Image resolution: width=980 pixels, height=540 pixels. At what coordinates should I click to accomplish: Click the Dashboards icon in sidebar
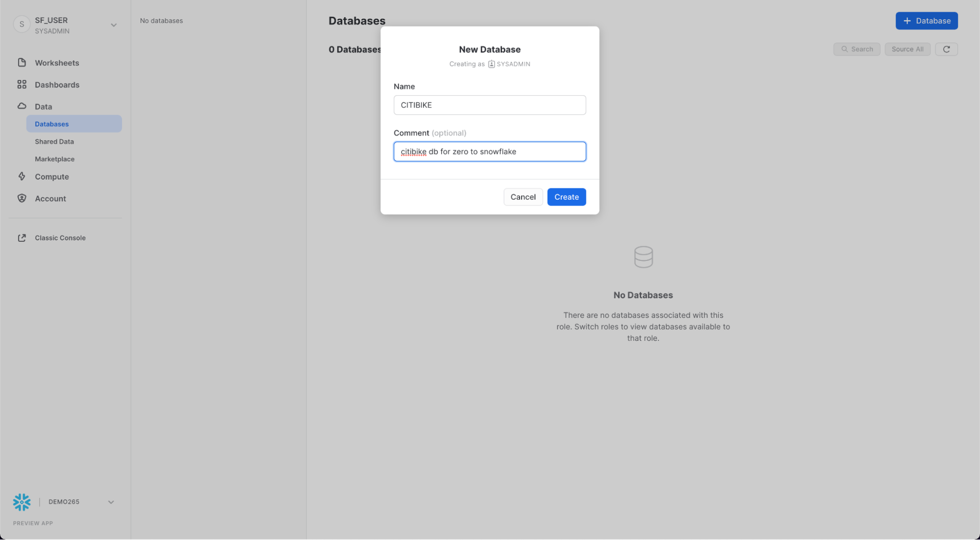21,84
